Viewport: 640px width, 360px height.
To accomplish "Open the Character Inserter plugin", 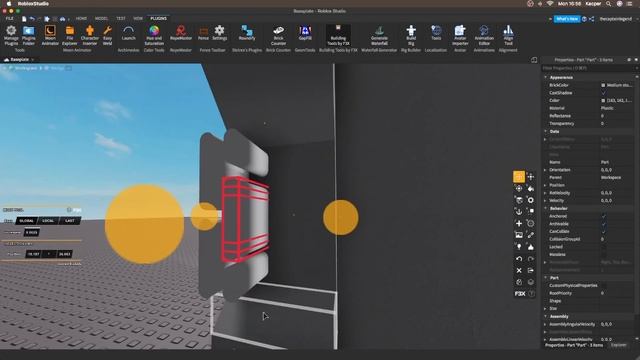I will [x=90, y=35].
